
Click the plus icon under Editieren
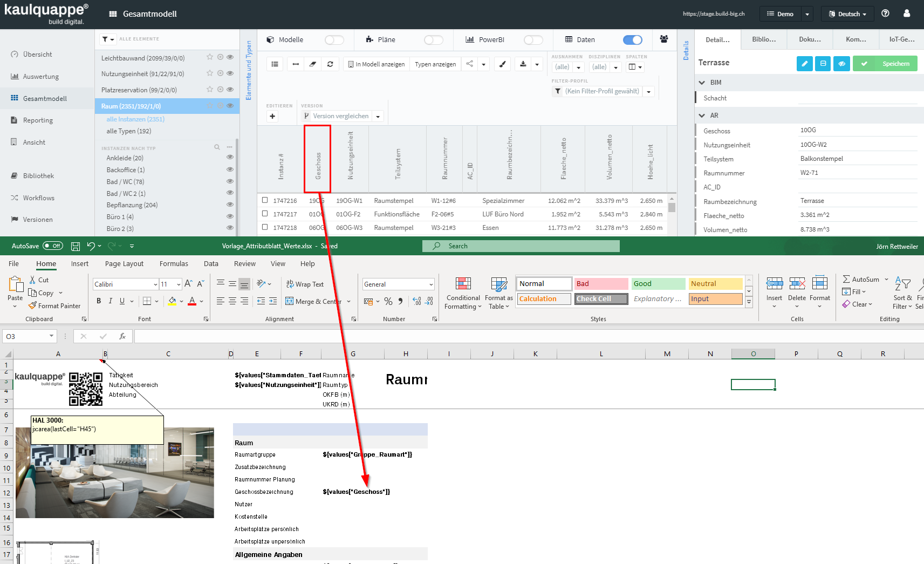point(272,116)
